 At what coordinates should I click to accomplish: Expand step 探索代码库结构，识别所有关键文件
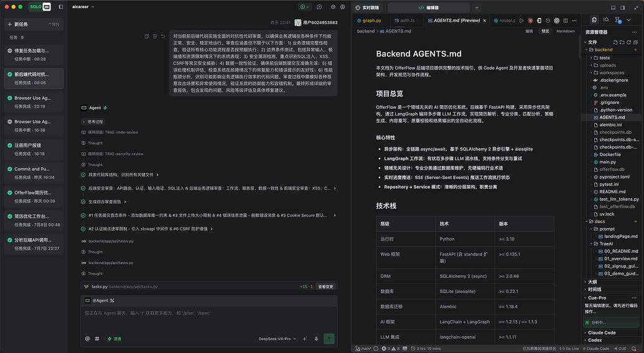pyautogui.click(x=120, y=175)
